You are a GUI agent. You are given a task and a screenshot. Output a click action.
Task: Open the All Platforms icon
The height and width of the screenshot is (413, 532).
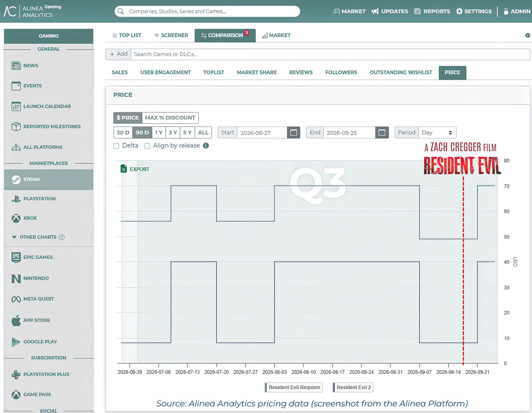16,147
